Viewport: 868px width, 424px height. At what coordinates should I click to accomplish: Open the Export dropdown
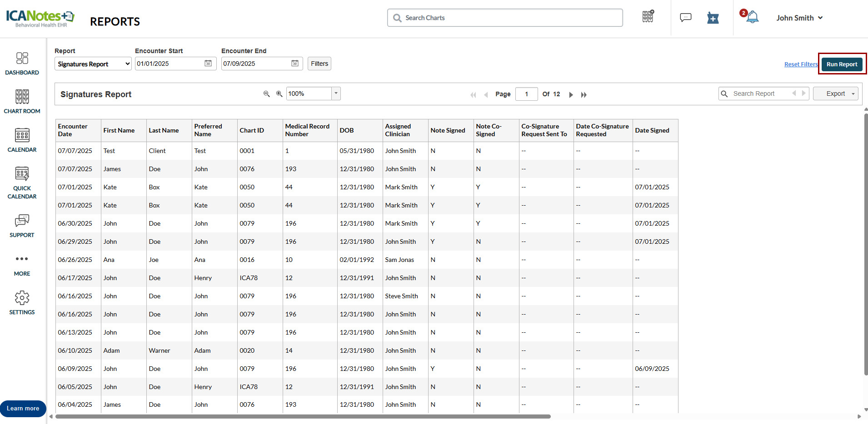[835, 94]
